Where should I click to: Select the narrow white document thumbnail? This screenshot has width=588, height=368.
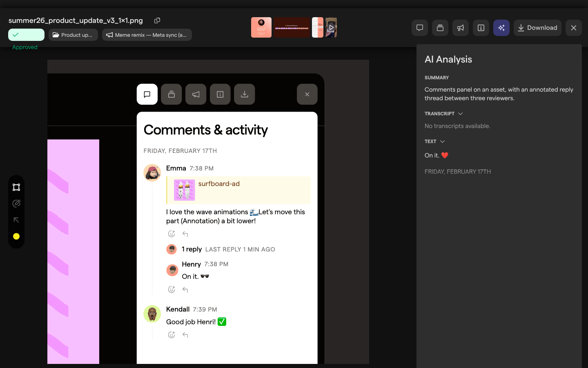click(318, 27)
